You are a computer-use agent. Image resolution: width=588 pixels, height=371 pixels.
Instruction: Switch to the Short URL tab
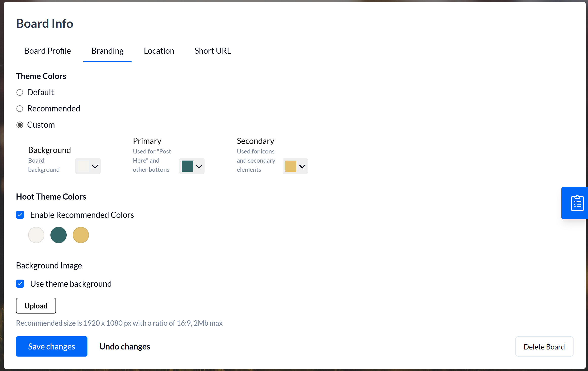[x=213, y=51]
